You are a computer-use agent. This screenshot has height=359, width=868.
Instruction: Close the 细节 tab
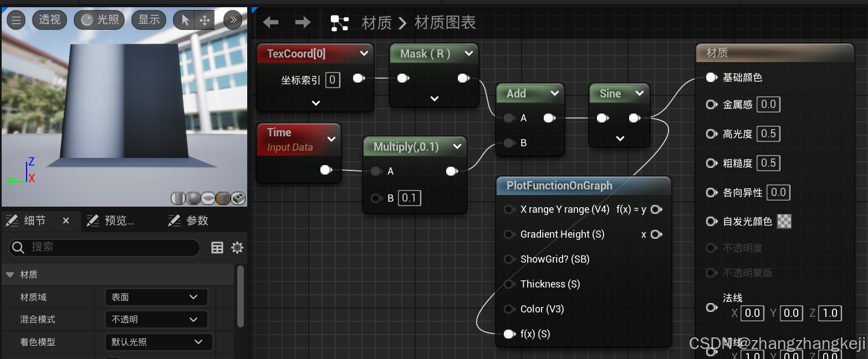pyautogui.click(x=66, y=220)
